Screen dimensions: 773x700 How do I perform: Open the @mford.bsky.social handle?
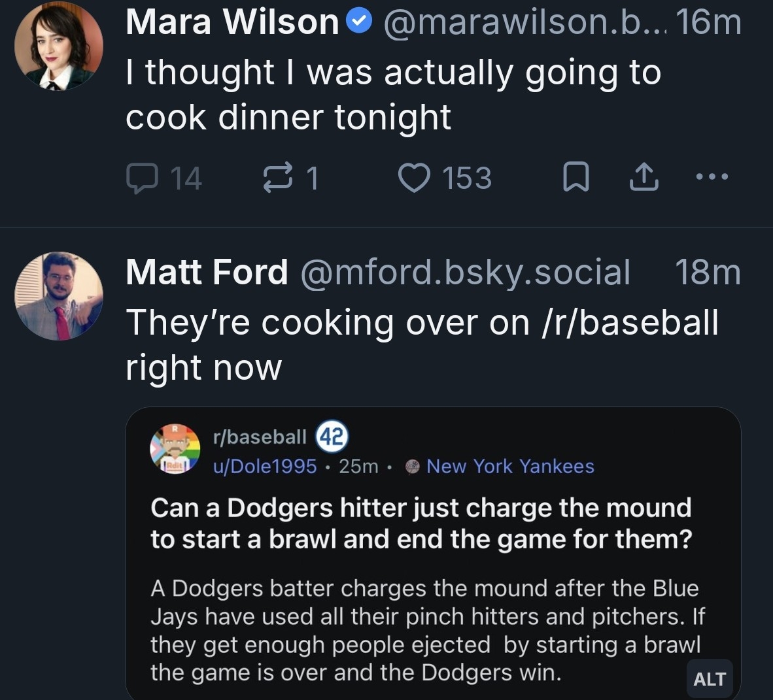pos(465,272)
